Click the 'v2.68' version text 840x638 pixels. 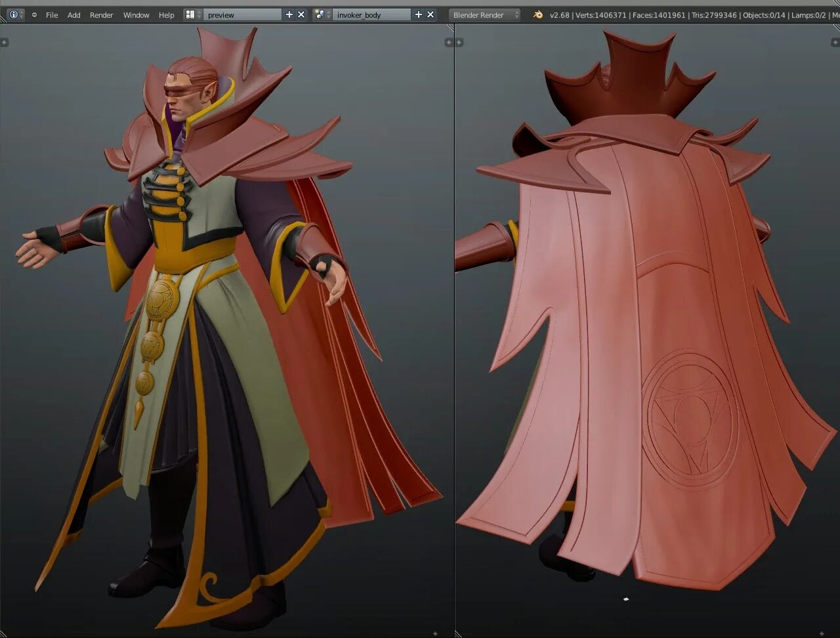click(x=558, y=14)
